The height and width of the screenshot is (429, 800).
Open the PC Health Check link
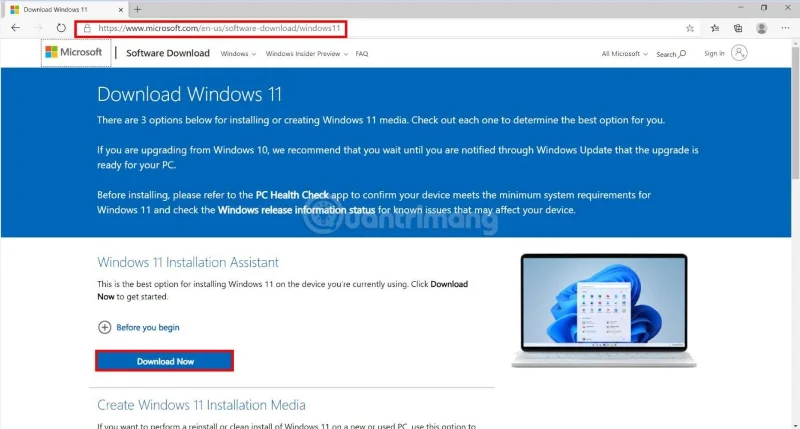coord(292,195)
